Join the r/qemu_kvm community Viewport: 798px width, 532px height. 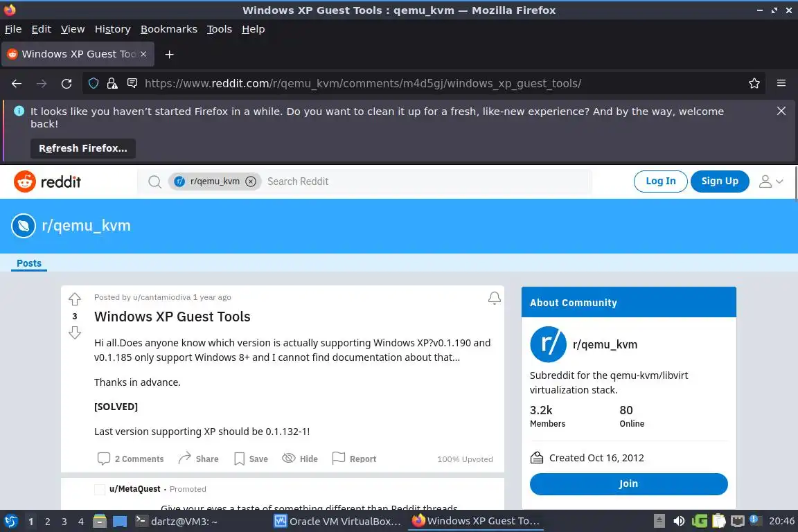pos(628,484)
